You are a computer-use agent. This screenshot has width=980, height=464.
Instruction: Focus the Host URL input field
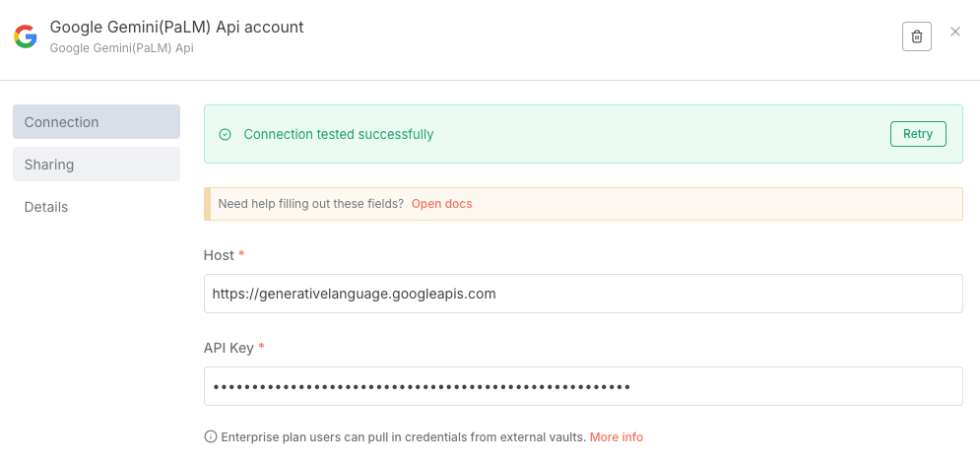click(583, 294)
